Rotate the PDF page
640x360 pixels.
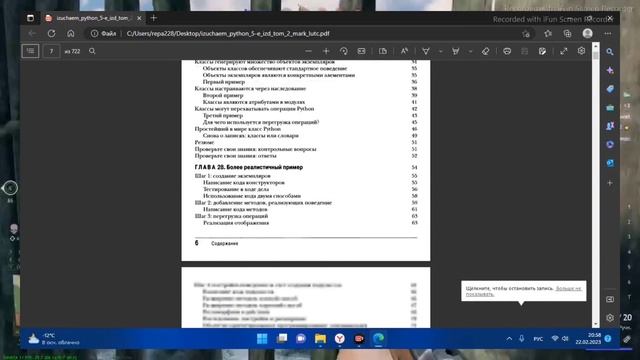pyautogui.click(x=344, y=51)
